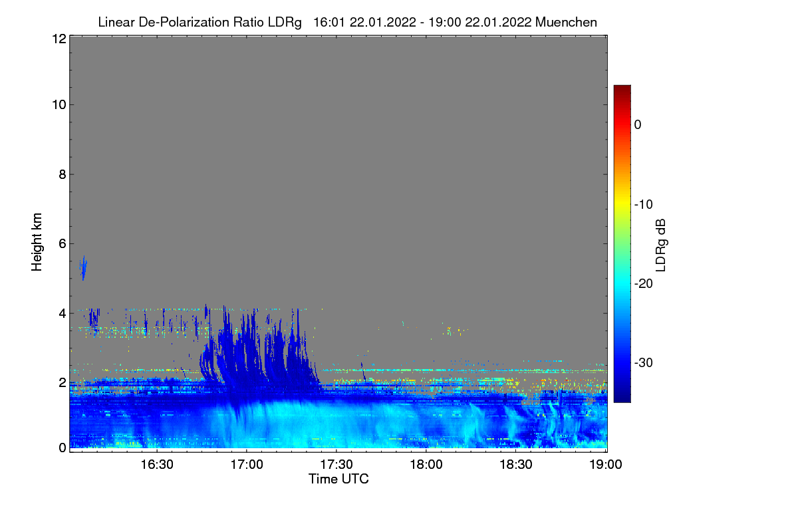798x532 pixels.
Task: Click the small blue echo near 5 km
Action: click(x=83, y=267)
